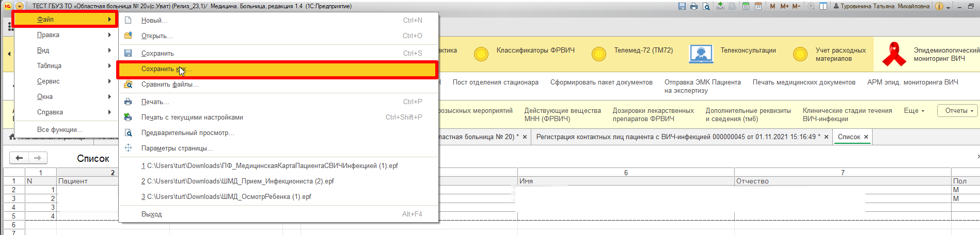
Task: Click the save diskette icon in title bar
Action: pyautogui.click(x=682, y=6)
